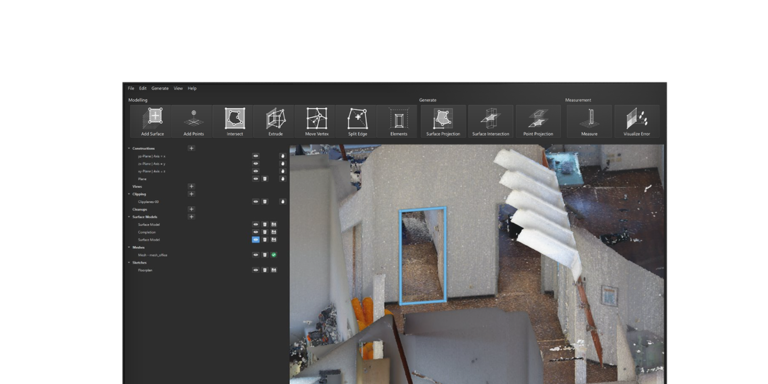Toggle the highlighted blue visibility eye
Image resolution: width=768 pixels, height=384 pixels.
pos(256,240)
